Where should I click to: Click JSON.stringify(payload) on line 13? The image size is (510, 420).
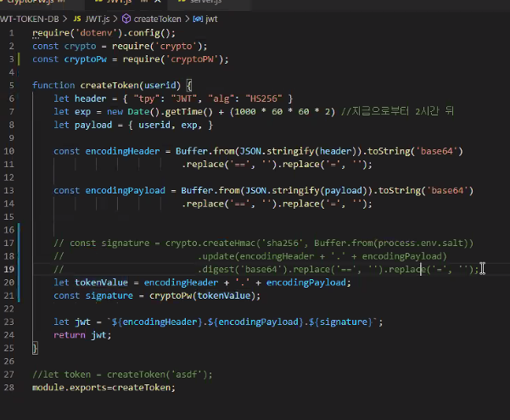pyautogui.click(x=306, y=191)
